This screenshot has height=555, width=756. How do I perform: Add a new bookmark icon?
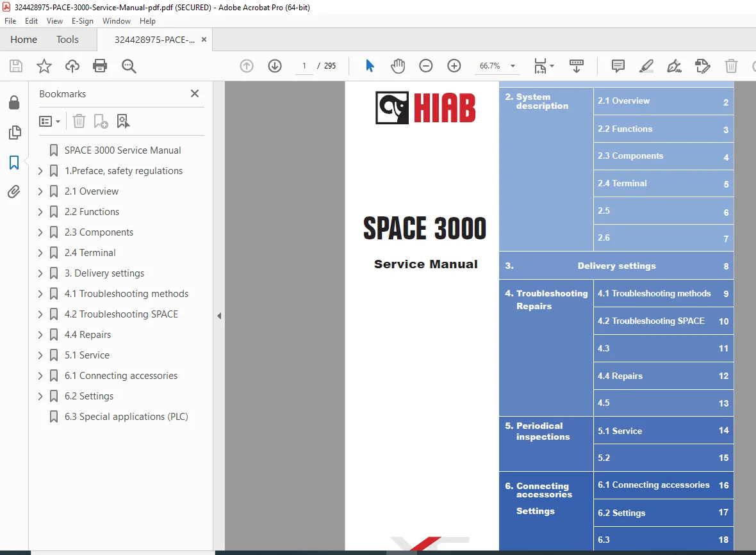(101, 121)
